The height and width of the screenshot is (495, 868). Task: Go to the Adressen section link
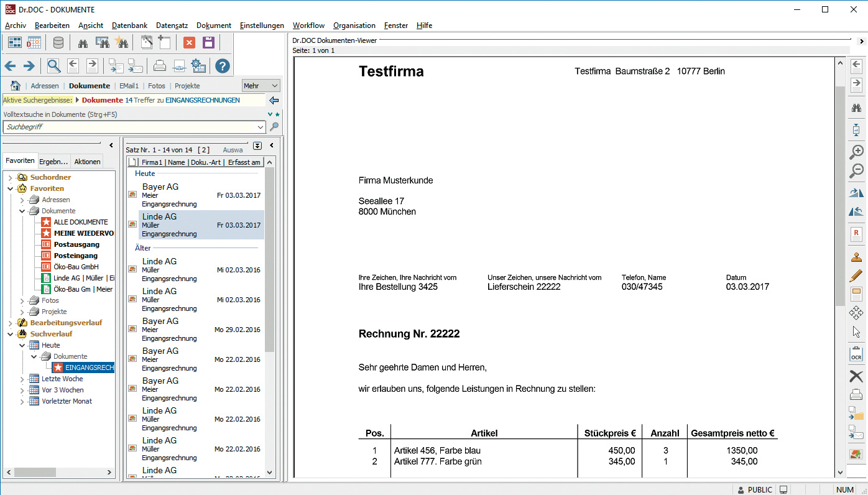[45, 86]
